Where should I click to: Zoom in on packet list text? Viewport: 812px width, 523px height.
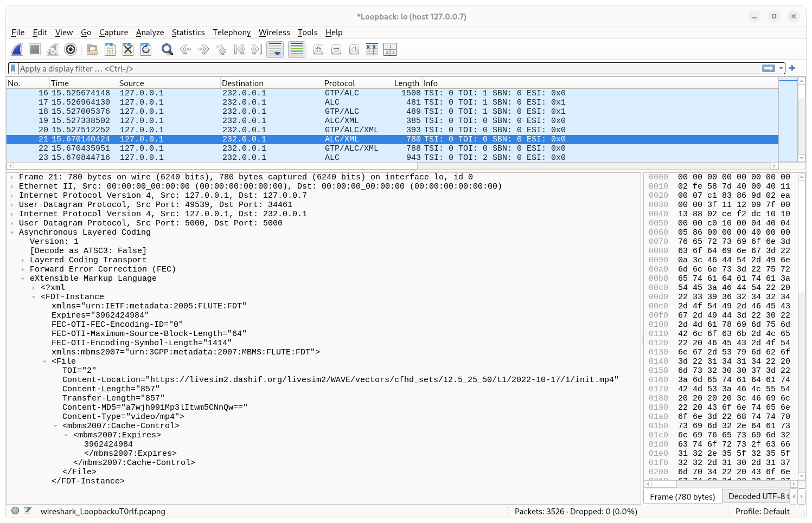point(318,49)
